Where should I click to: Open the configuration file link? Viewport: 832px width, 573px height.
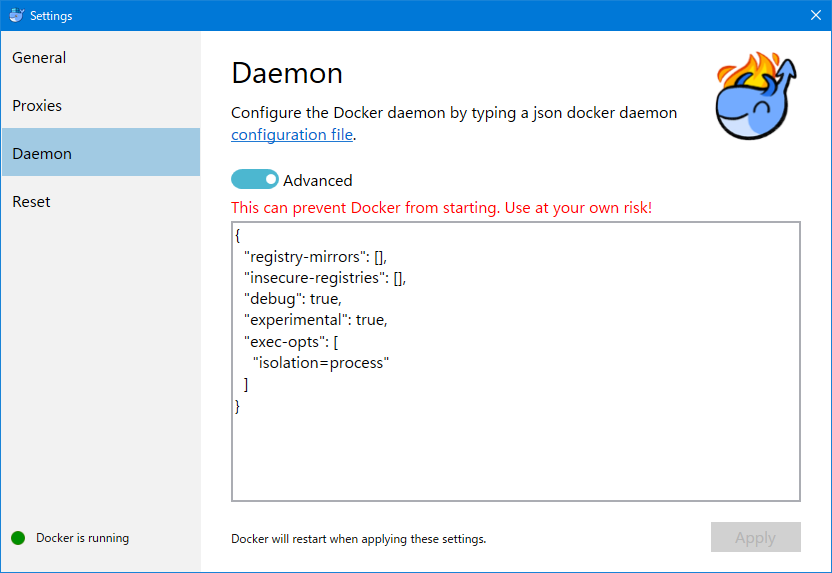click(x=292, y=135)
